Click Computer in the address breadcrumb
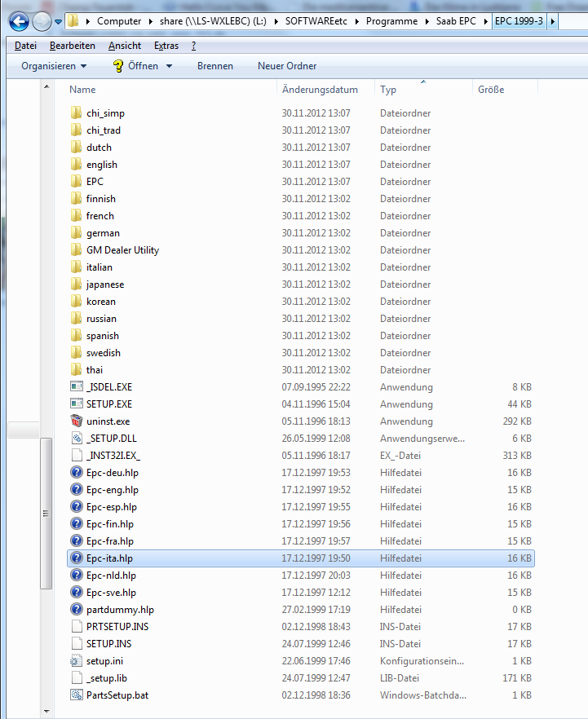 pyautogui.click(x=119, y=21)
